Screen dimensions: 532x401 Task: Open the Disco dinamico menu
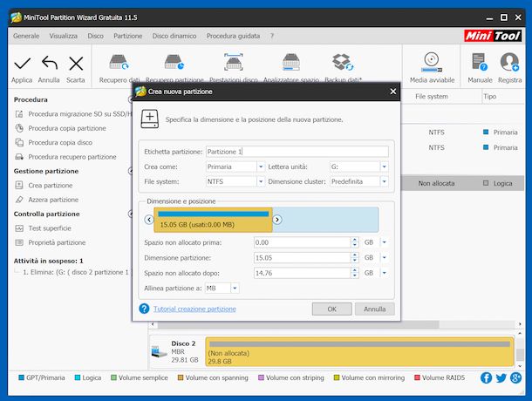174,36
